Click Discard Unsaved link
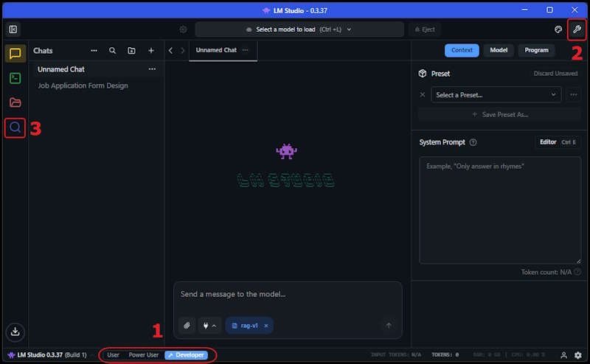590x364 pixels. pyautogui.click(x=555, y=74)
